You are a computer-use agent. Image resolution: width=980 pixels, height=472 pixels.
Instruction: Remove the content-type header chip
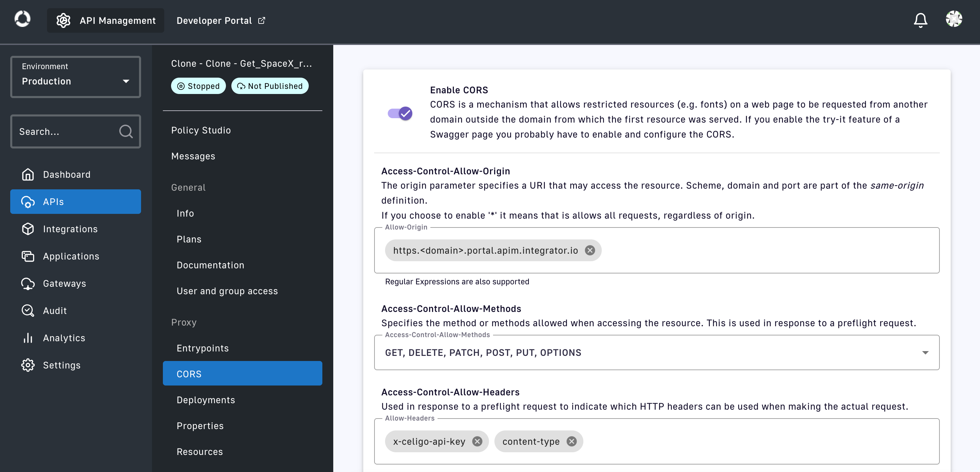tap(571, 441)
